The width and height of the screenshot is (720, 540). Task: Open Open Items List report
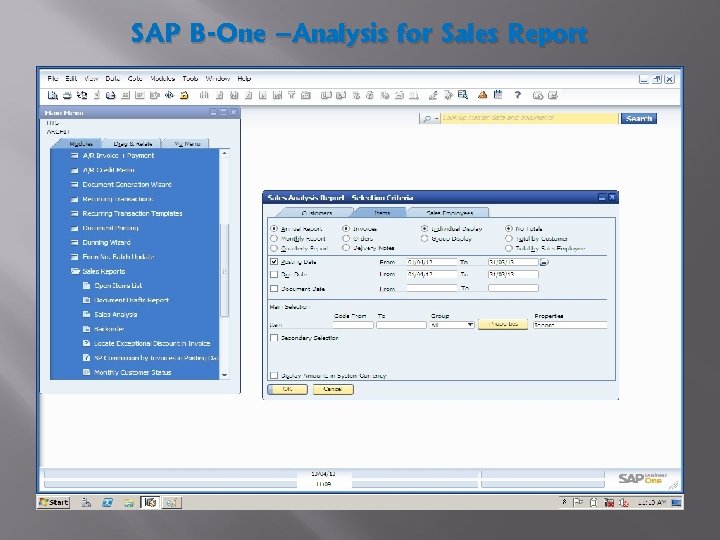point(118,286)
